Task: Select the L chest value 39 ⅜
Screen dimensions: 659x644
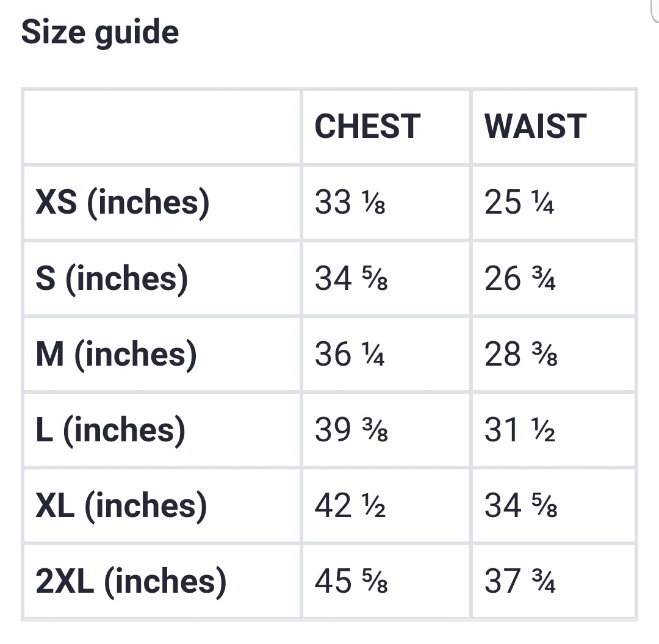Action: (351, 431)
